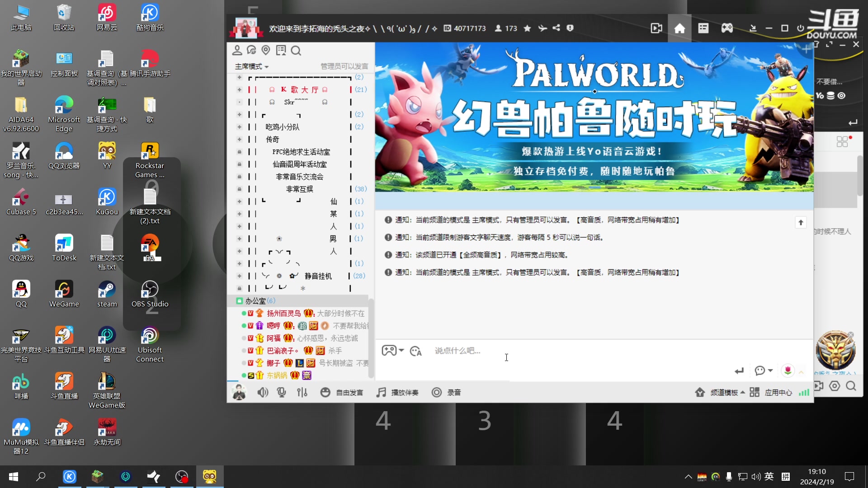Image resolution: width=868 pixels, height=488 pixels.
Task: Click the 播放伴奏 music note icon
Action: pos(381,392)
